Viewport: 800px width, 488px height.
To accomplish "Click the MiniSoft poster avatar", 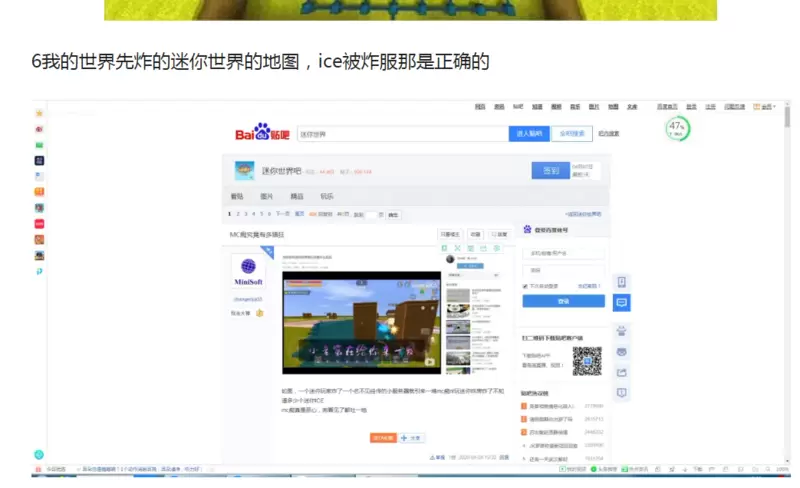I will click(x=248, y=271).
